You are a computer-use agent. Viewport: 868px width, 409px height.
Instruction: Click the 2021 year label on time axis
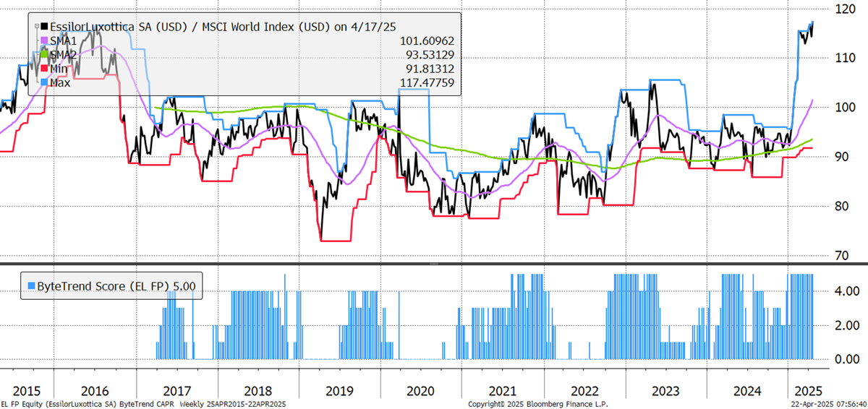(502, 391)
